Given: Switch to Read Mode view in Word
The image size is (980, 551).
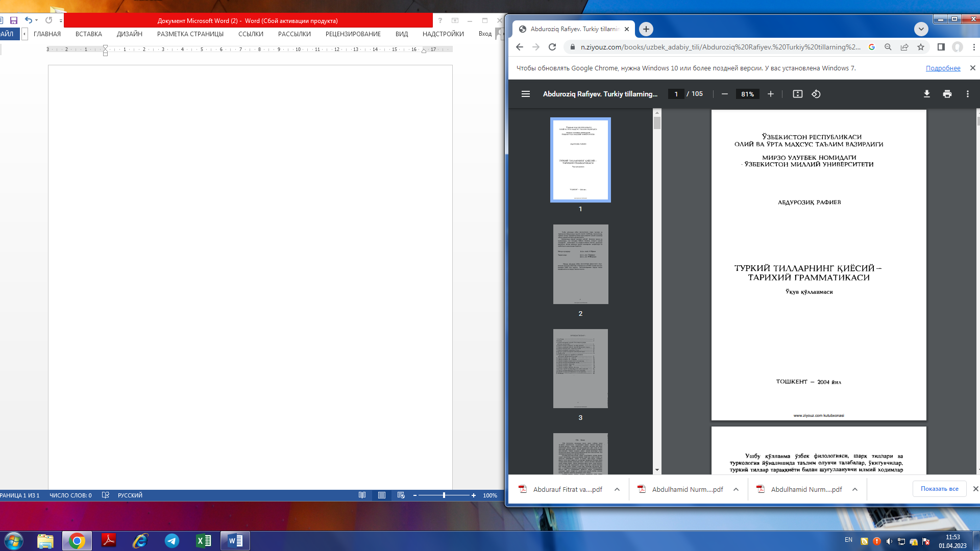Looking at the screenshot, I should (362, 495).
